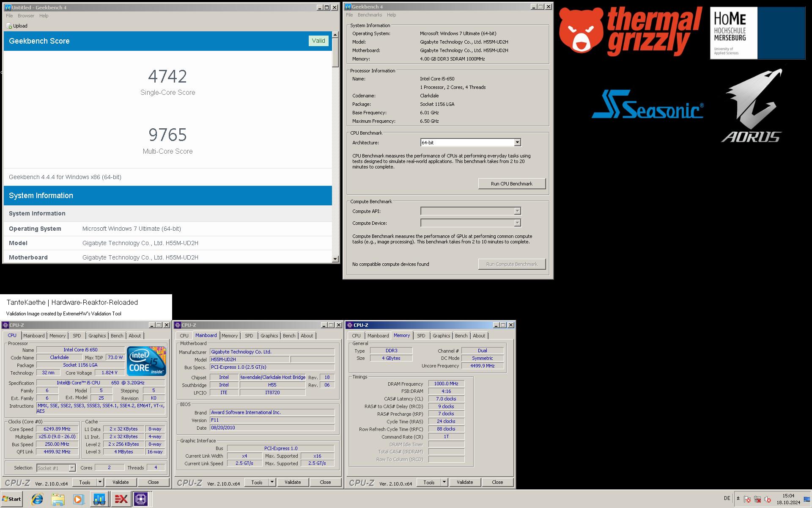
Task: Open Architecture 64-bit dropdown
Action: click(x=517, y=143)
